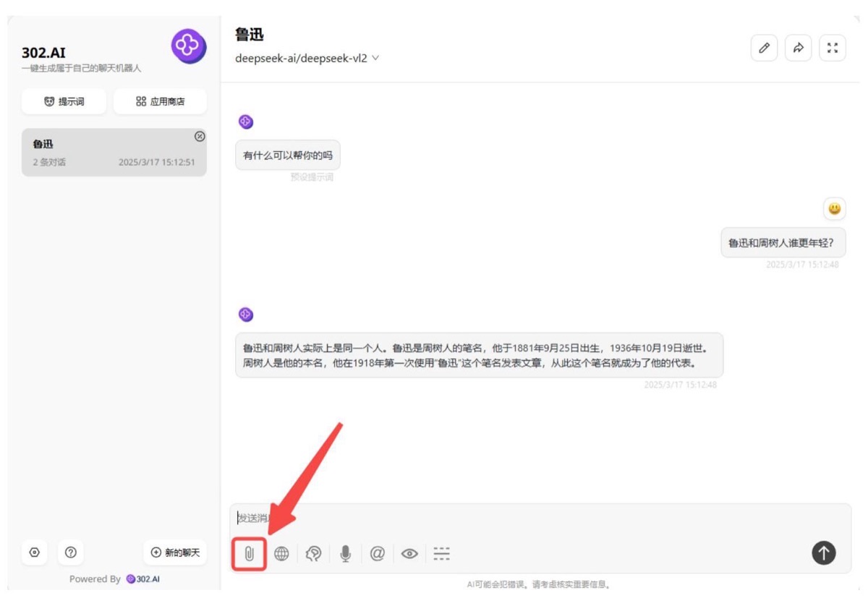Expand the deepseek-ai/deepseek-vl2 model dropdown

[307, 59]
